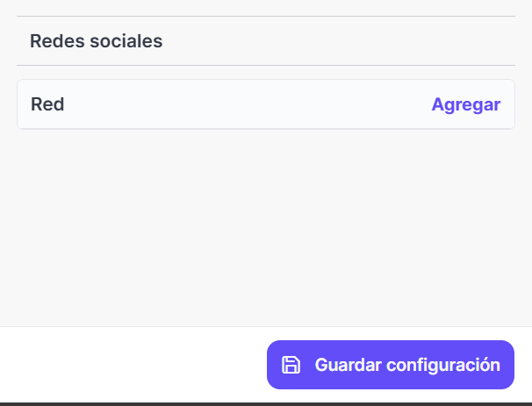Click the Agregar link
Image resolution: width=532 pixels, height=406 pixels.
(465, 104)
